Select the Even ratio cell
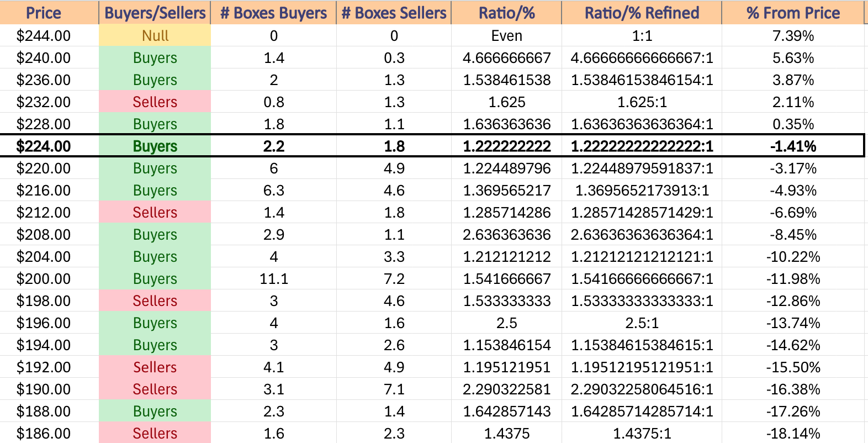Image resolution: width=868 pixels, height=443 pixels. pos(506,35)
